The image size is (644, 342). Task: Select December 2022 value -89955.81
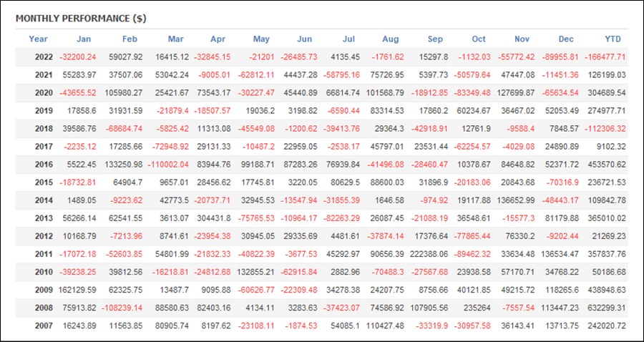(560, 57)
